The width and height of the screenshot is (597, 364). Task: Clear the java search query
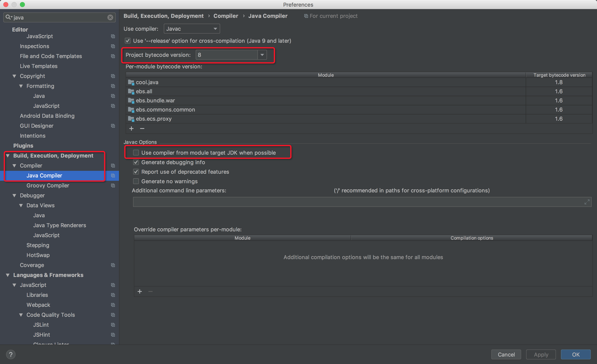[x=110, y=17]
